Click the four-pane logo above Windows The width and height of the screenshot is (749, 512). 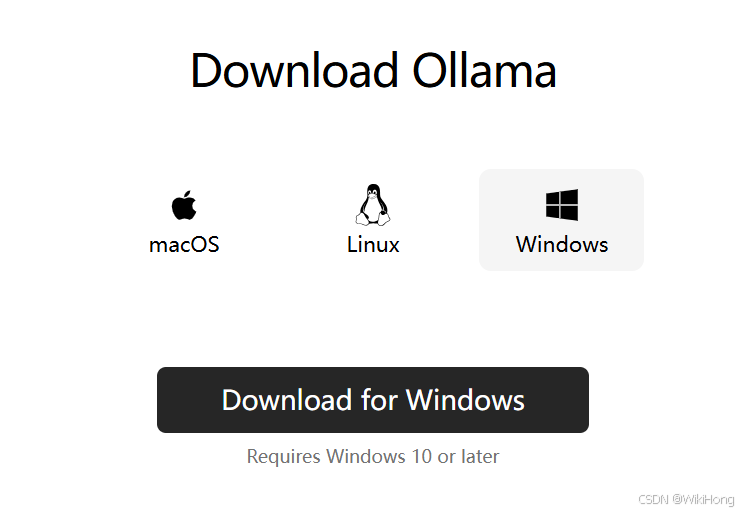point(562,205)
